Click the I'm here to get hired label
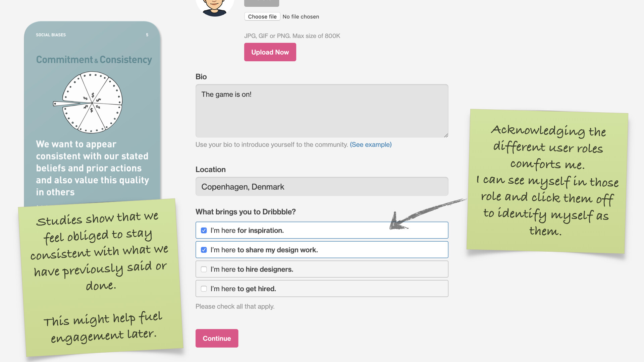The width and height of the screenshot is (644, 362). [x=243, y=289]
